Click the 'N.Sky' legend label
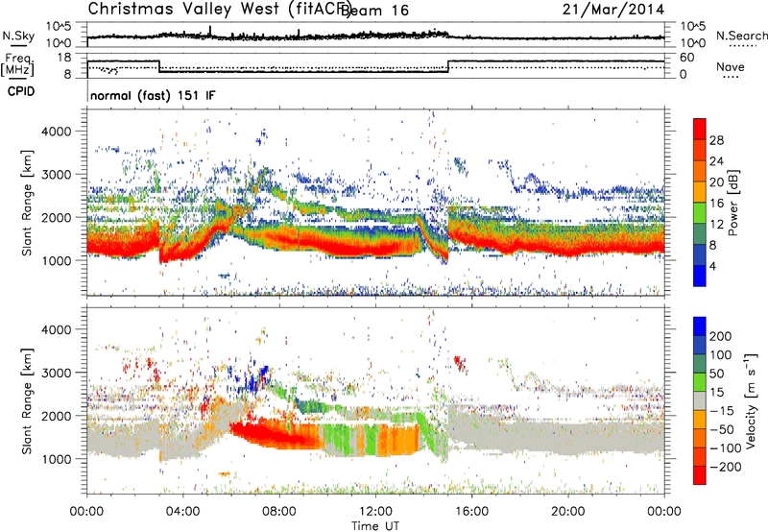 pos(18,36)
